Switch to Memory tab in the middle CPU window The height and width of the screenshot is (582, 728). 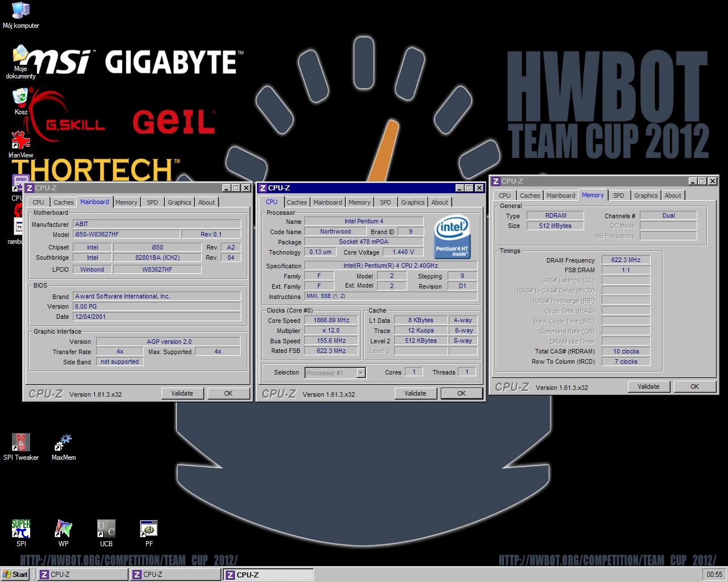pyautogui.click(x=359, y=202)
